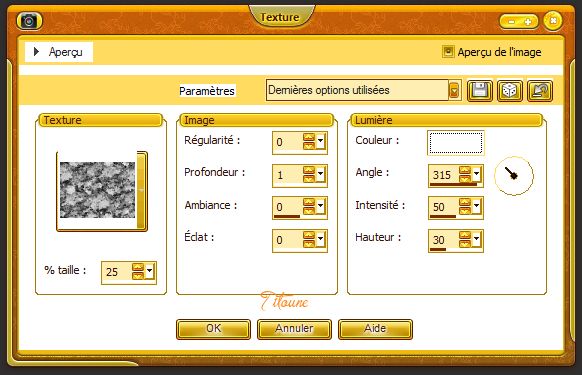
Task: Confirm with the OK button
Action: coord(213,329)
